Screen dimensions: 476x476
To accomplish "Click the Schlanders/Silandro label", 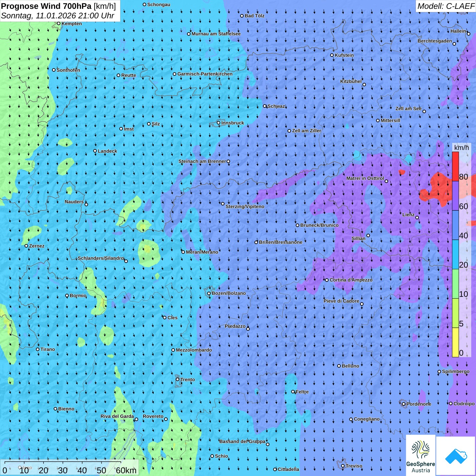I will [101, 258].
